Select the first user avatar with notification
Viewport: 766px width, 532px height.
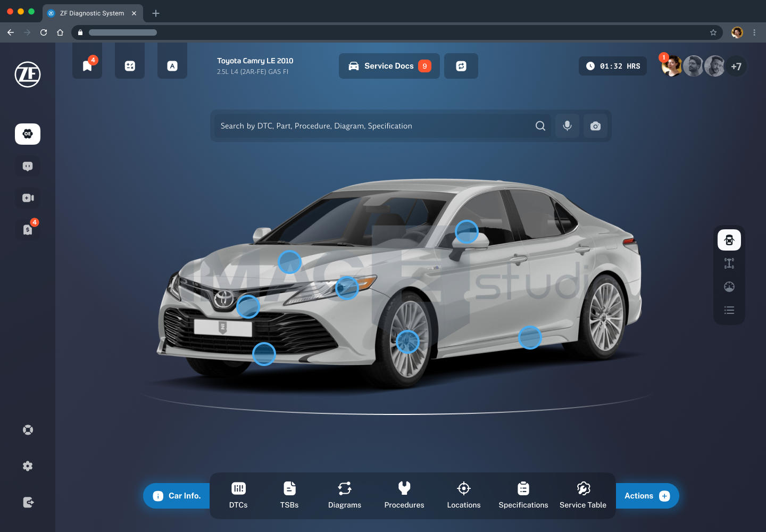(672, 66)
